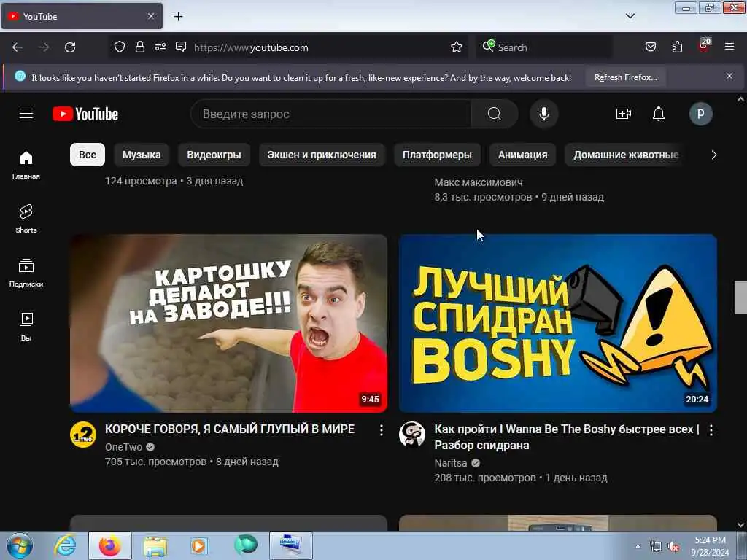Click the scrollbar down arrow
The width and height of the screenshot is (747, 560).
pos(740,525)
